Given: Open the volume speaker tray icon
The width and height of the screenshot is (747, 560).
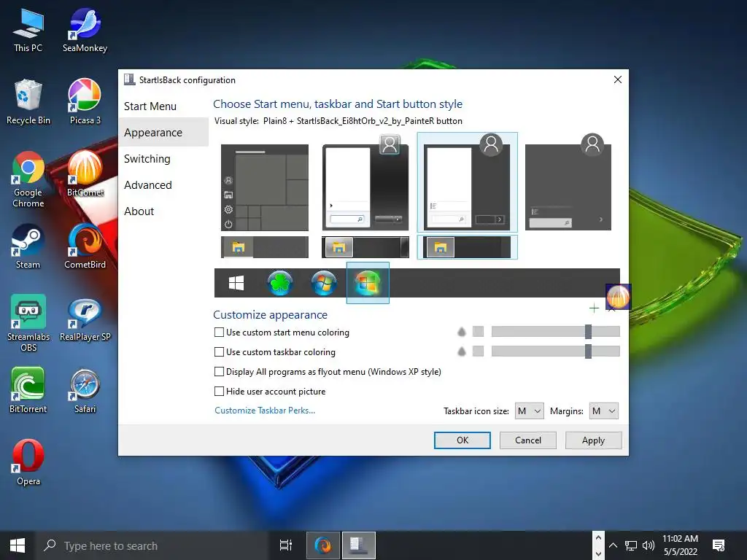Looking at the screenshot, I should 648,545.
